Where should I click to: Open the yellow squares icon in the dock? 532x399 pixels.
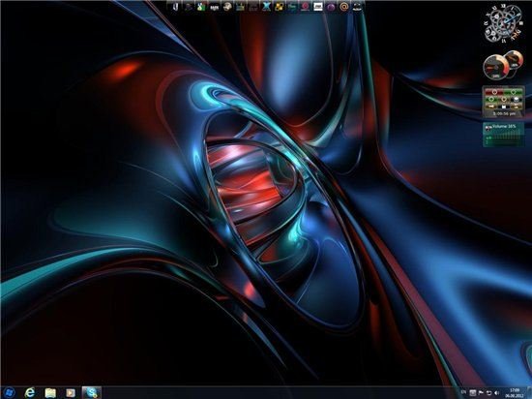(280, 7)
